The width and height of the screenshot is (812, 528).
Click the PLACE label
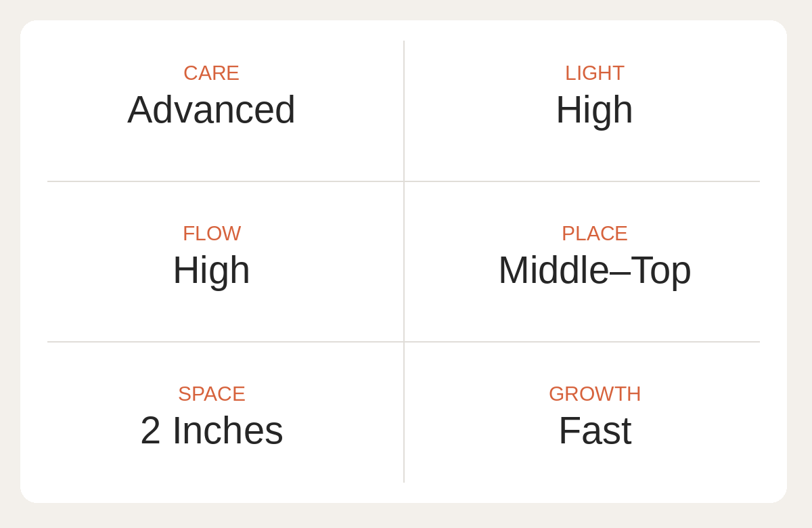(x=595, y=234)
